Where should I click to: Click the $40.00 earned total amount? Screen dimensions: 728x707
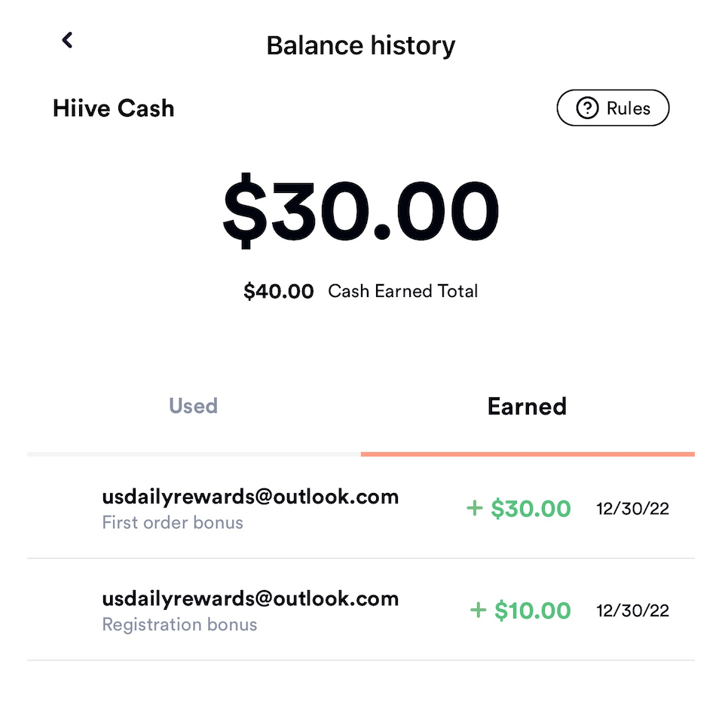click(278, 292)
